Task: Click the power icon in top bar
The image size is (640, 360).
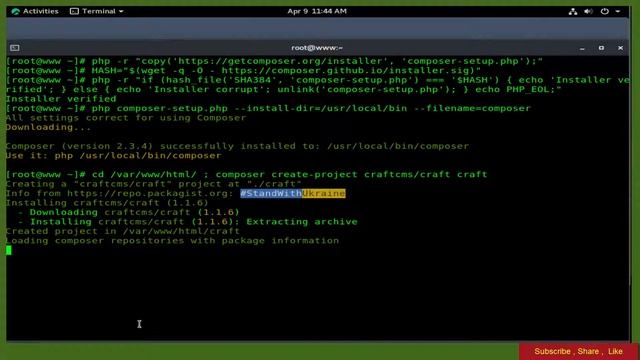Action: coord(604,11)
